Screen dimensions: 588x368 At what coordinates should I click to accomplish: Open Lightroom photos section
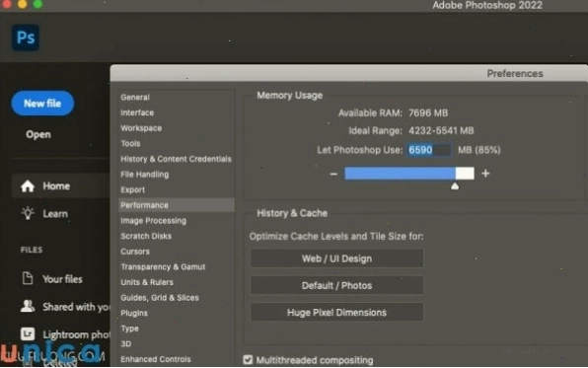point(76,334)
